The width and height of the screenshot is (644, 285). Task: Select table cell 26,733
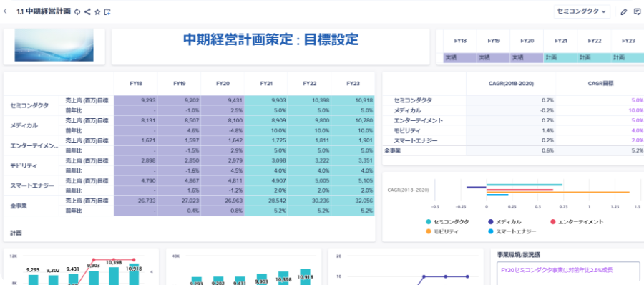pos(135,201)
